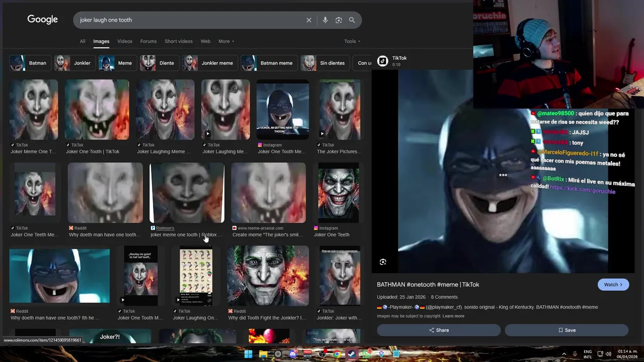Screen dimensions: 644x362
Task: Open File Explorer from the taskbar
Action: [263, 354]
